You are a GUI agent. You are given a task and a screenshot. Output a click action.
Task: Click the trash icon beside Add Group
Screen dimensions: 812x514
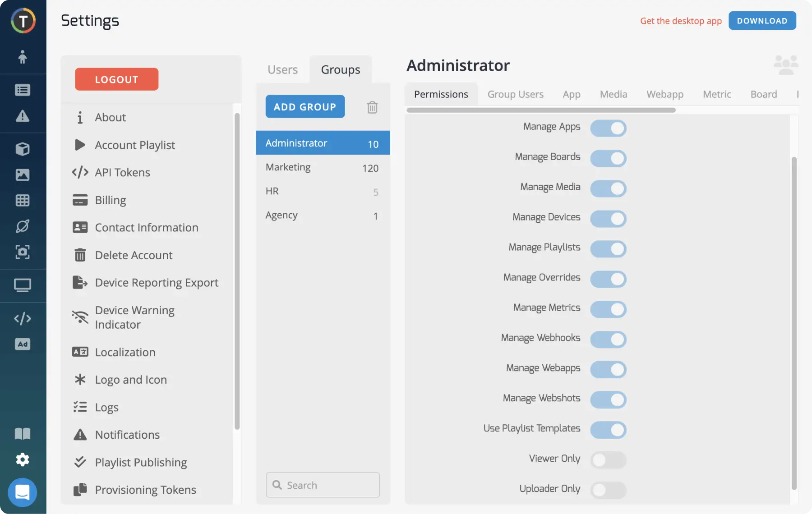372,107
